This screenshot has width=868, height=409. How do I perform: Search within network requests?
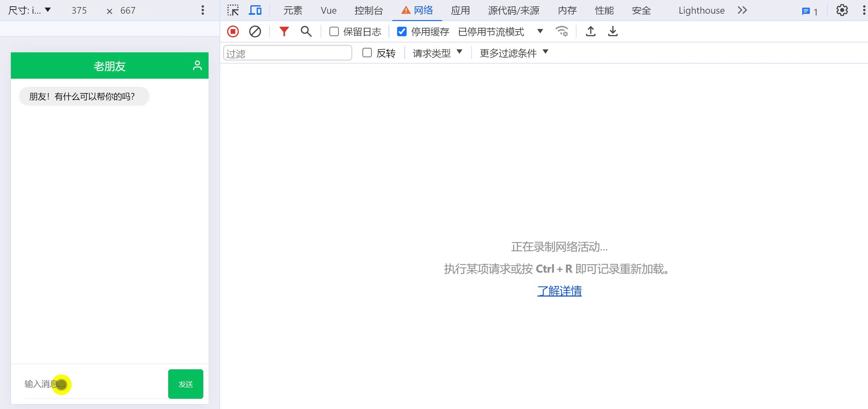(x=306, y=31)
